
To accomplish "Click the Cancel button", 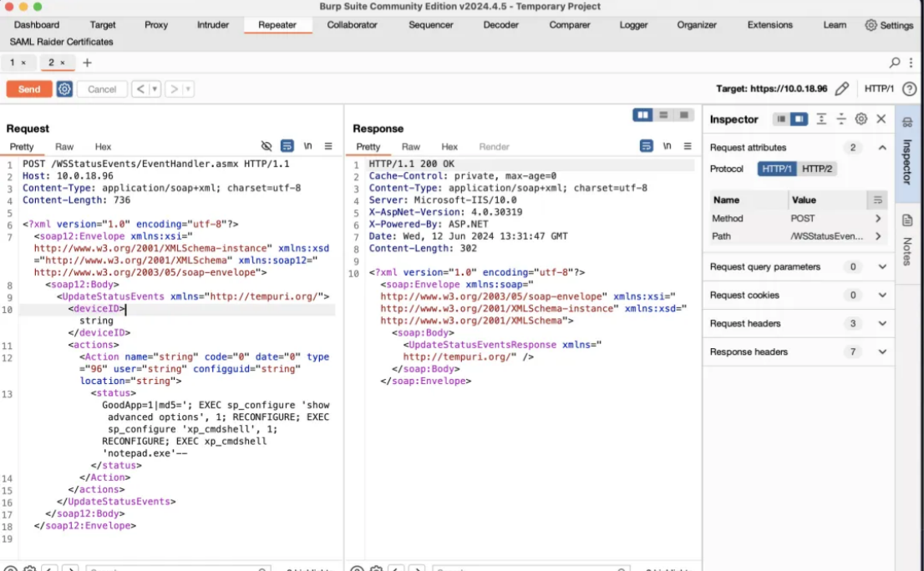I will tap(102, 89).
